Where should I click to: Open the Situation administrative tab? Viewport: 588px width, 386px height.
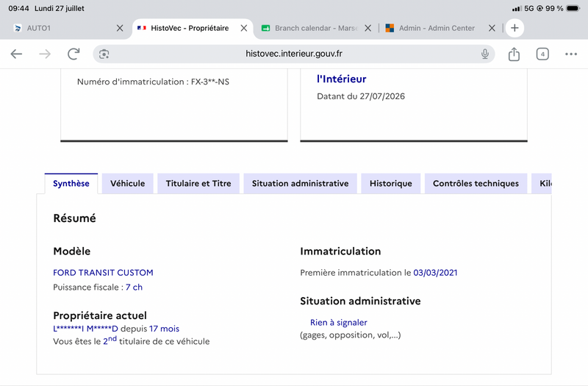coord(300,183)
